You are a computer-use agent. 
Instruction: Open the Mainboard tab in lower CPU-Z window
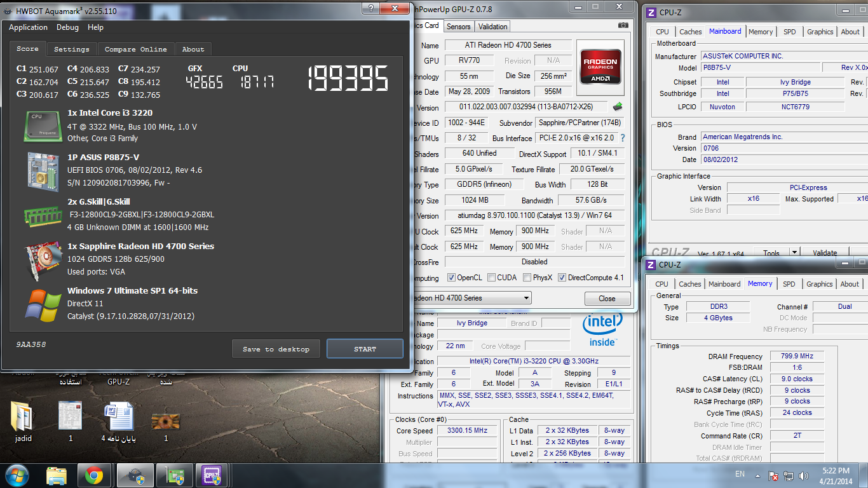(724, 284)
